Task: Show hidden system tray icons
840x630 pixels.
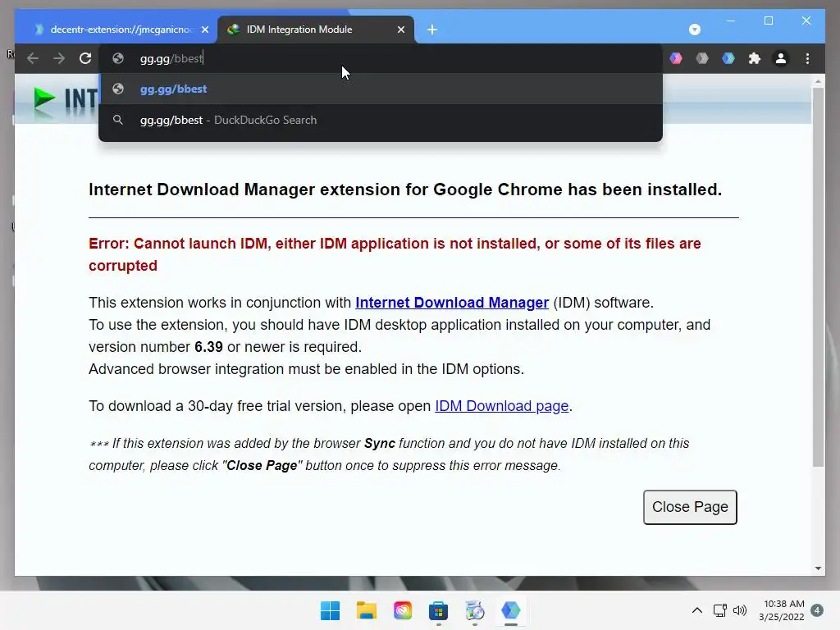Action: [697, 610]
